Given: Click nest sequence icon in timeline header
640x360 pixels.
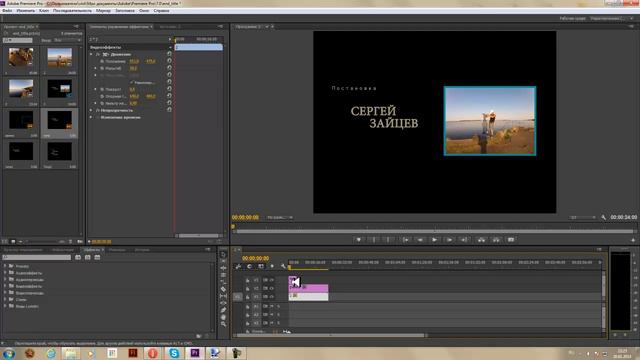Looking at the screenshot, I should pyautogui.click(x=238, y=267).
